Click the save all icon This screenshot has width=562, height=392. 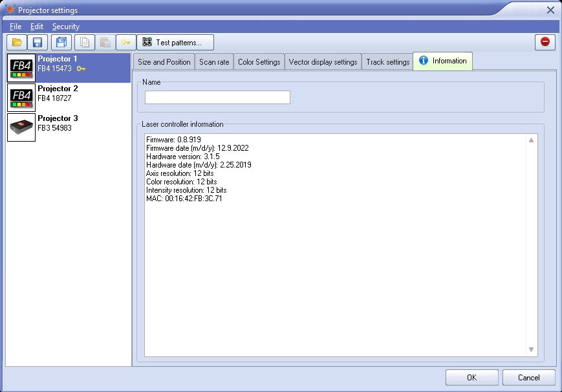pyautogui.click(x=61, y=43)
